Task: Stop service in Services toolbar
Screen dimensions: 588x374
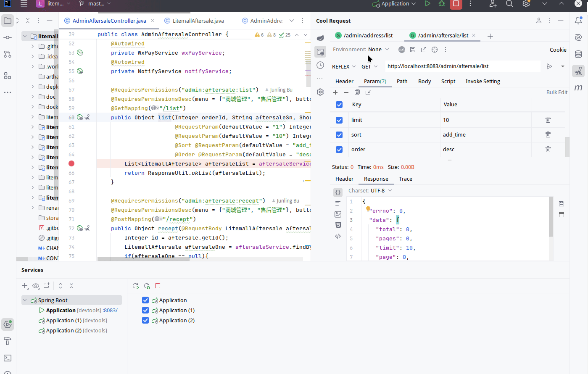Action: (x=158, y=286)
